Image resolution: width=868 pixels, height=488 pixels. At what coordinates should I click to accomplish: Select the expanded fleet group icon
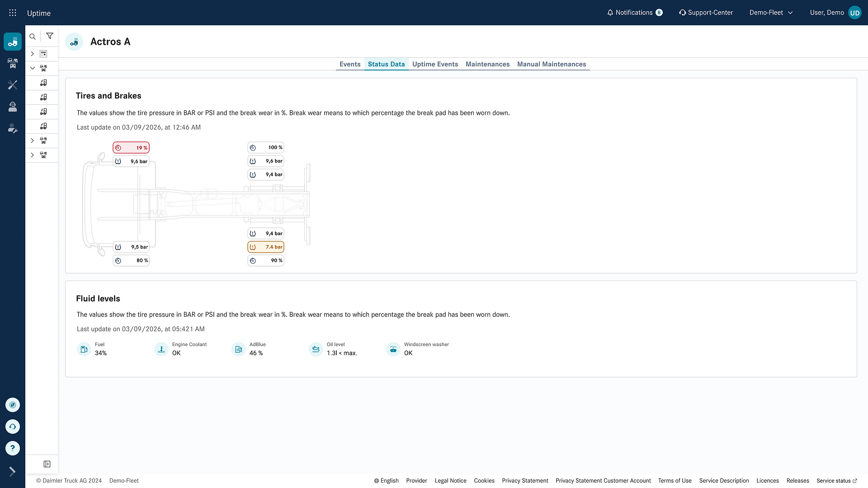(43, 68)
